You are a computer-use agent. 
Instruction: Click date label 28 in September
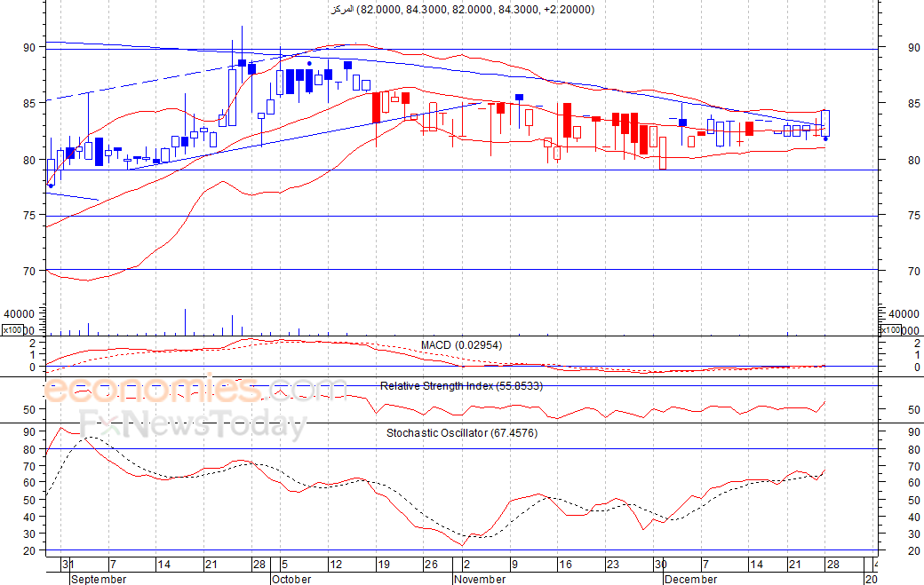pos(259,565)
